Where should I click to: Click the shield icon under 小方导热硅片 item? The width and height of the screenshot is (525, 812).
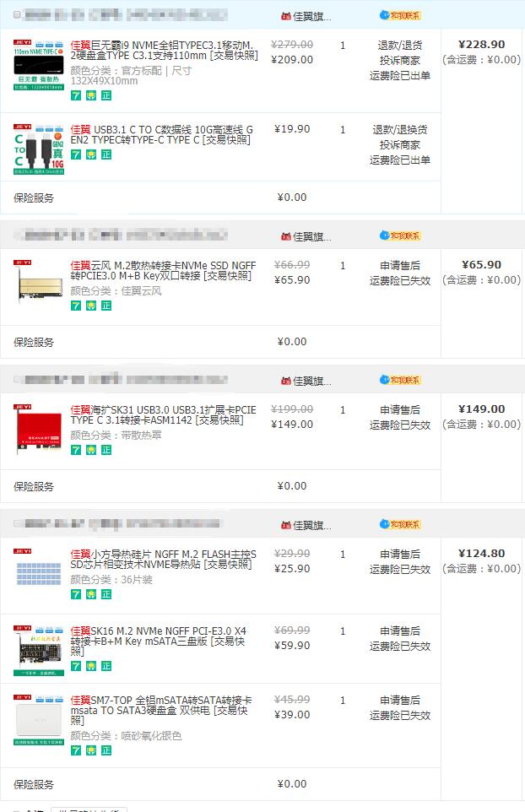pyautogui.click(x=91, y=594)
